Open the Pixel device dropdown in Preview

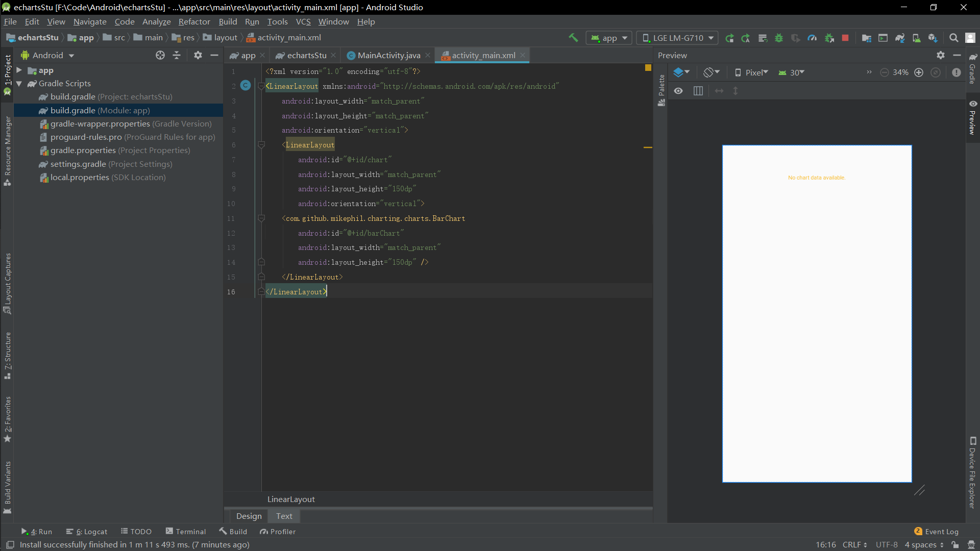coord(751,72)
